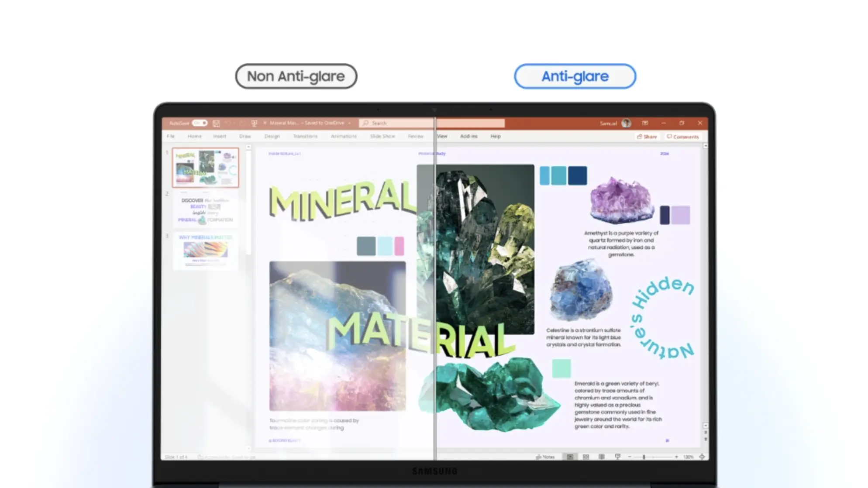The height and width of the screenshot is (488, 868).
Task: Click the Comments button
Action: (683, 137)
